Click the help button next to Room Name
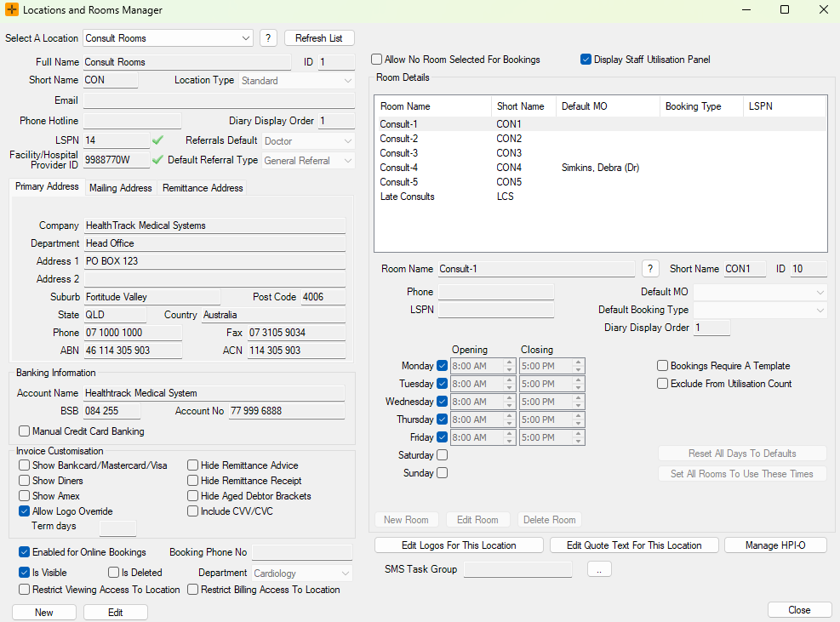 click(650, 269)
